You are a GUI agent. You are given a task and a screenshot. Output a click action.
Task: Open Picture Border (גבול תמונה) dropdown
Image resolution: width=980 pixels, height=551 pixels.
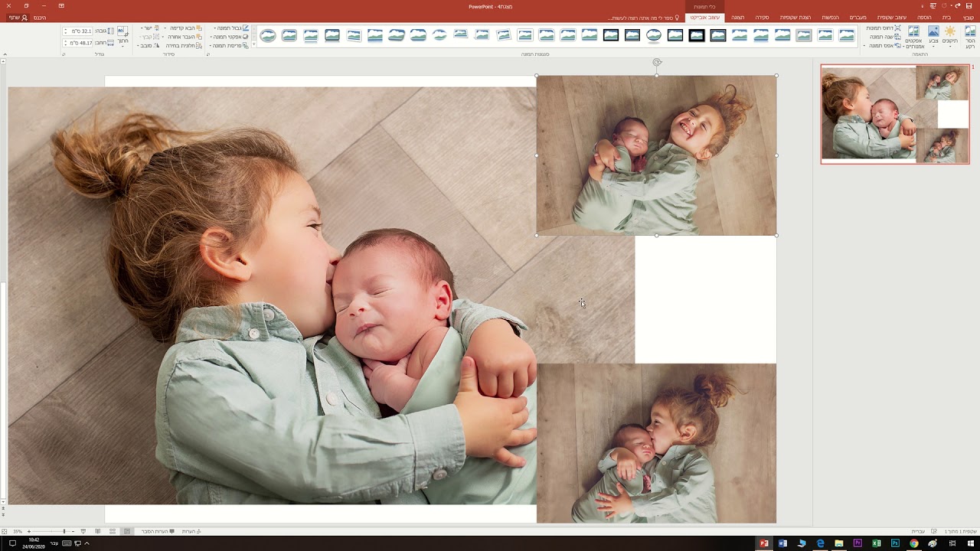[230, 28]
